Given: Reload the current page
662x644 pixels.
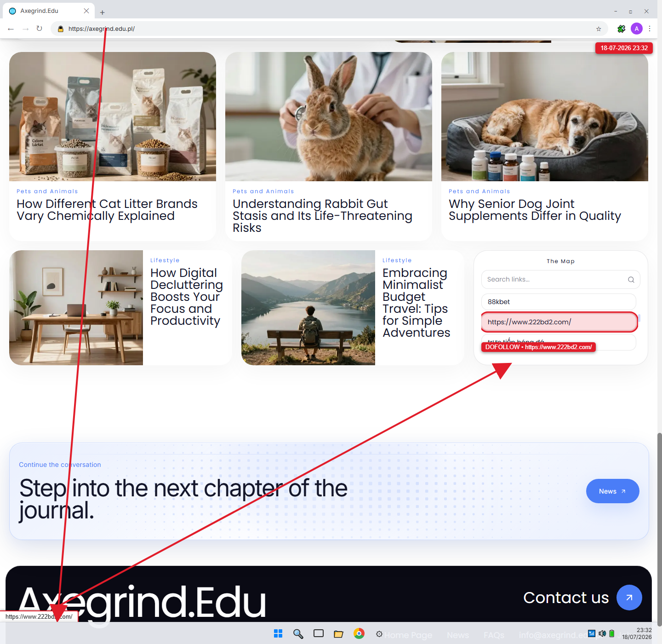Looking at the screenshot, I should 40,29.
